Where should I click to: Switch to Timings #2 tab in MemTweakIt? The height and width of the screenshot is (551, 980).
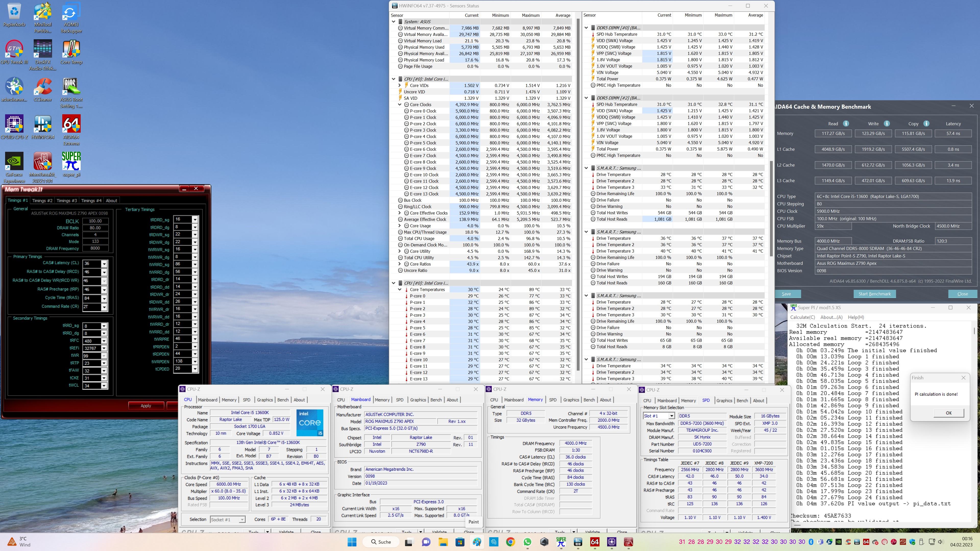point(42,201)
